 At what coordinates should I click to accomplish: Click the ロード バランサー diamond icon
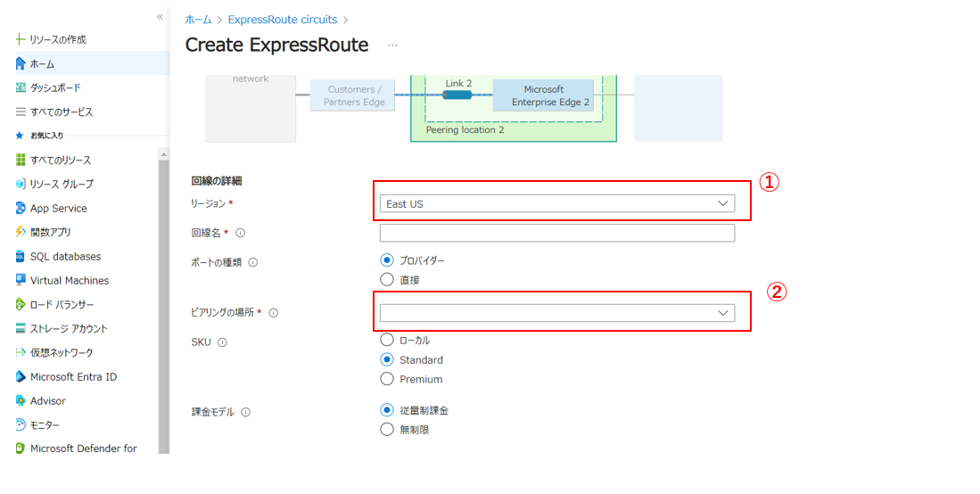click(x=21, y=305)
